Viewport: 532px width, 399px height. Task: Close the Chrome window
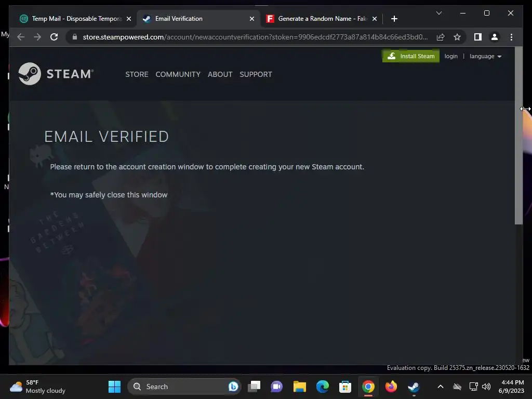(x=510, y=13)
